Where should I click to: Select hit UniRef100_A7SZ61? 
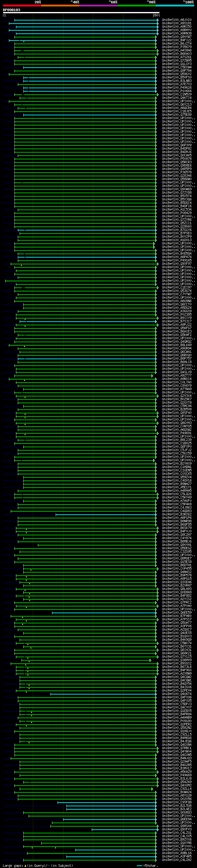click(176, 57)
